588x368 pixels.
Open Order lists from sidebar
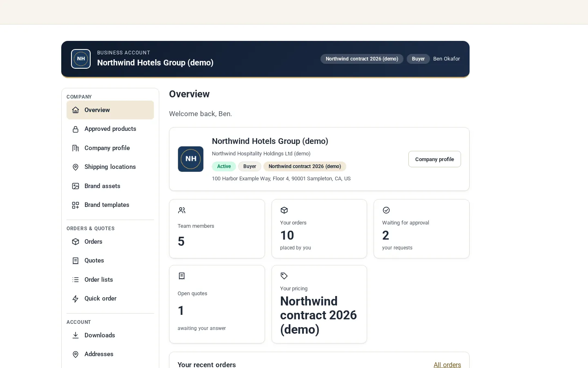(110, 280)
